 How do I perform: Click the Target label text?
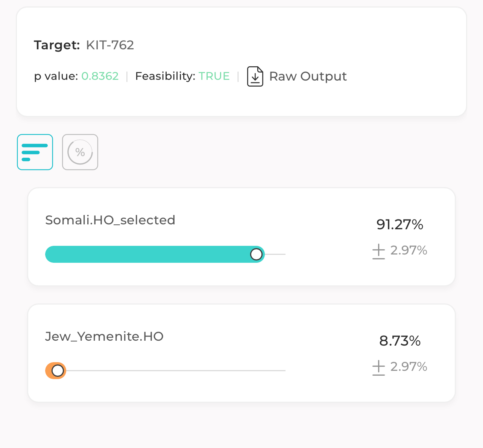57,45
